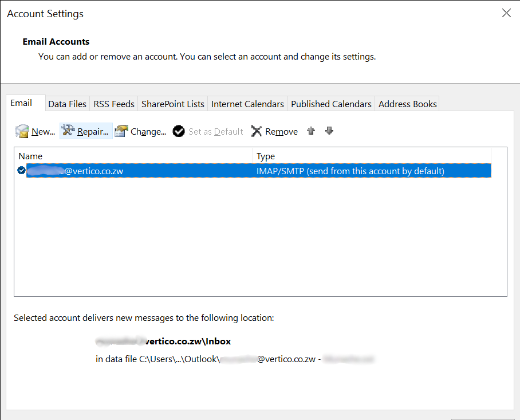The height and width of the screenshot is (420, 520).
Task: Switch to the Data Files tab
Action: [67, 104]
